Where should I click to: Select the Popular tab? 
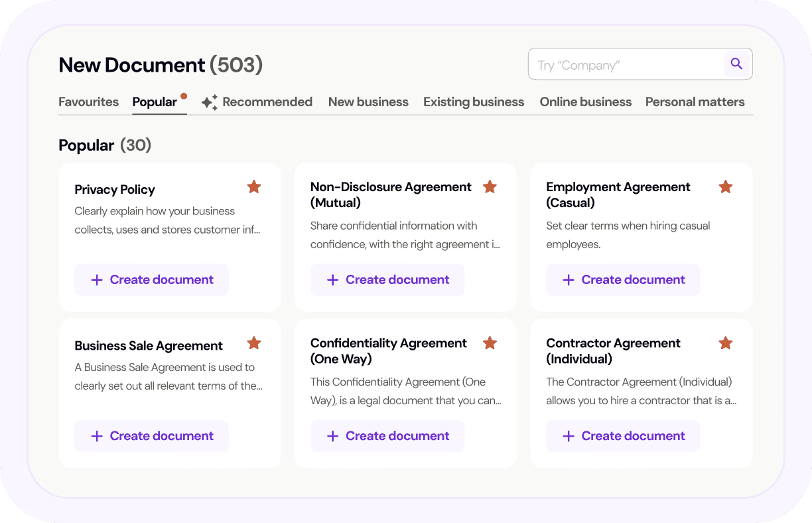click(x=155, y=102)
